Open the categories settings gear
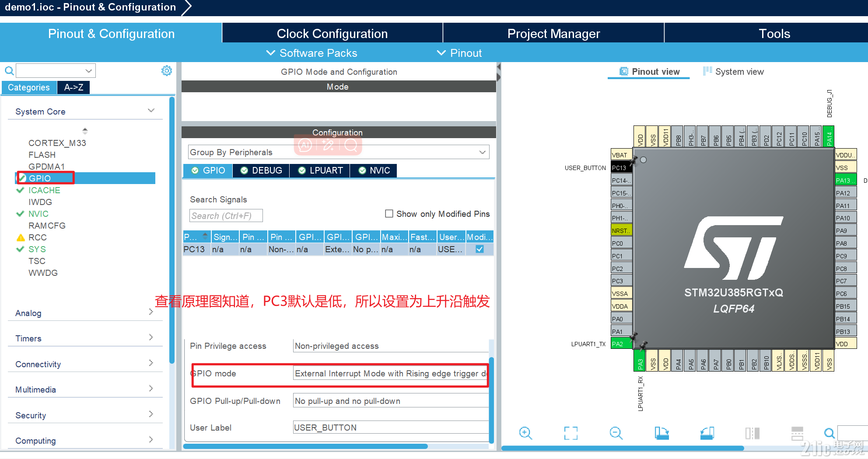This screenshot has width=868, height=459. pos(167,71)
